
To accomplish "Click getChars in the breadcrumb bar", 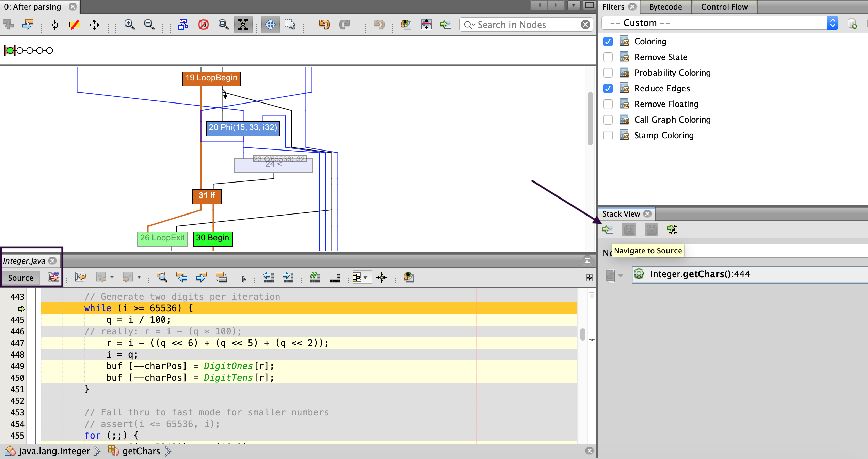I will 141,451.
